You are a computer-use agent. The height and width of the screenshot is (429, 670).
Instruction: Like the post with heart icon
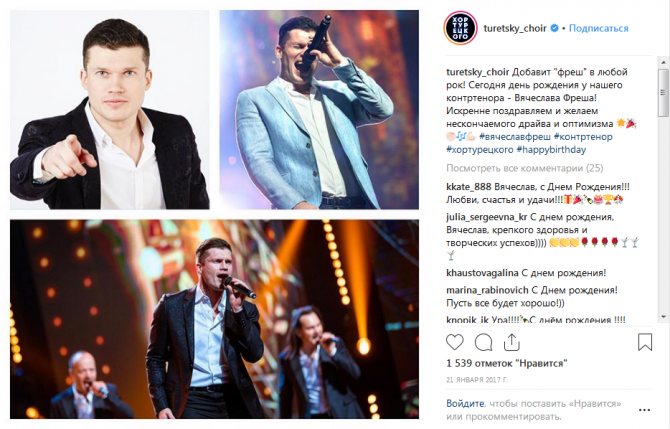coord(455,342)
